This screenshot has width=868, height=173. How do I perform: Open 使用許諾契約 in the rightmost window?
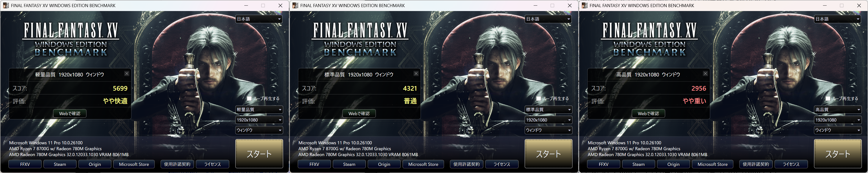pyautogui.click(x=756, y=164)
